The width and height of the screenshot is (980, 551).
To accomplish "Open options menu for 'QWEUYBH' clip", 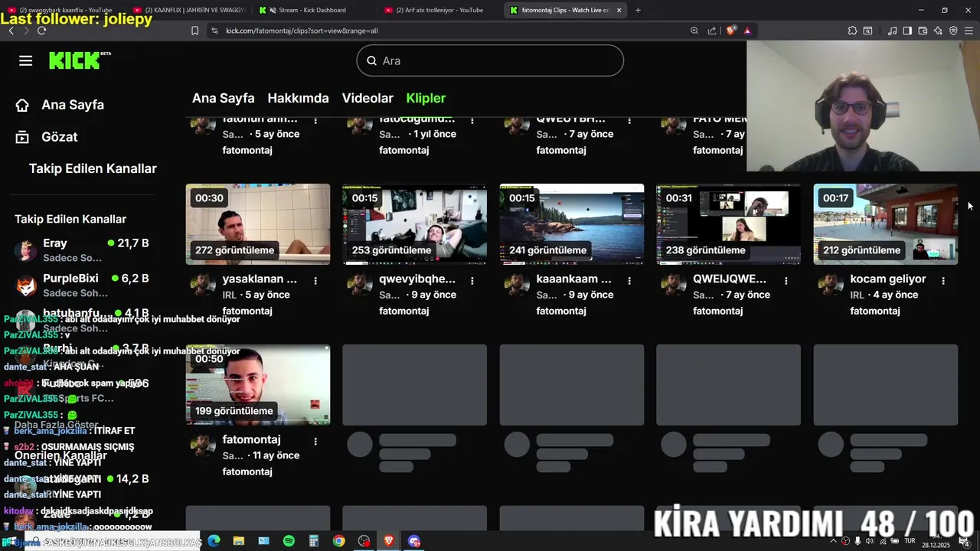I will pyautogui.click(x=629, y=121).
